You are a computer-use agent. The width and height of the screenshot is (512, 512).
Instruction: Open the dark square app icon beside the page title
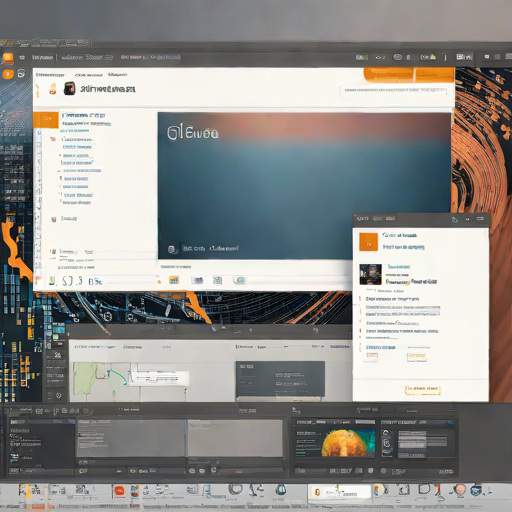69,88
